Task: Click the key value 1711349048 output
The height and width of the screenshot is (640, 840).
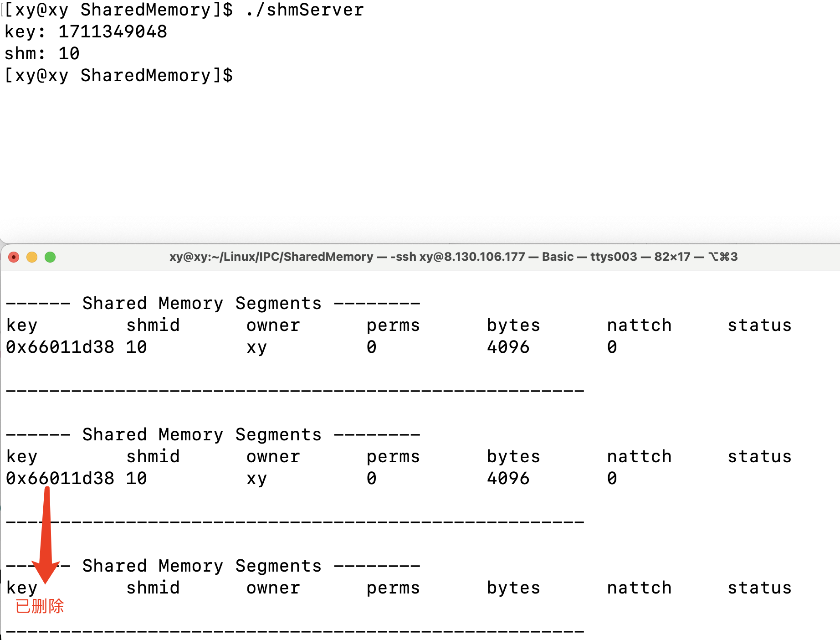Action: [x=113, y=32]
